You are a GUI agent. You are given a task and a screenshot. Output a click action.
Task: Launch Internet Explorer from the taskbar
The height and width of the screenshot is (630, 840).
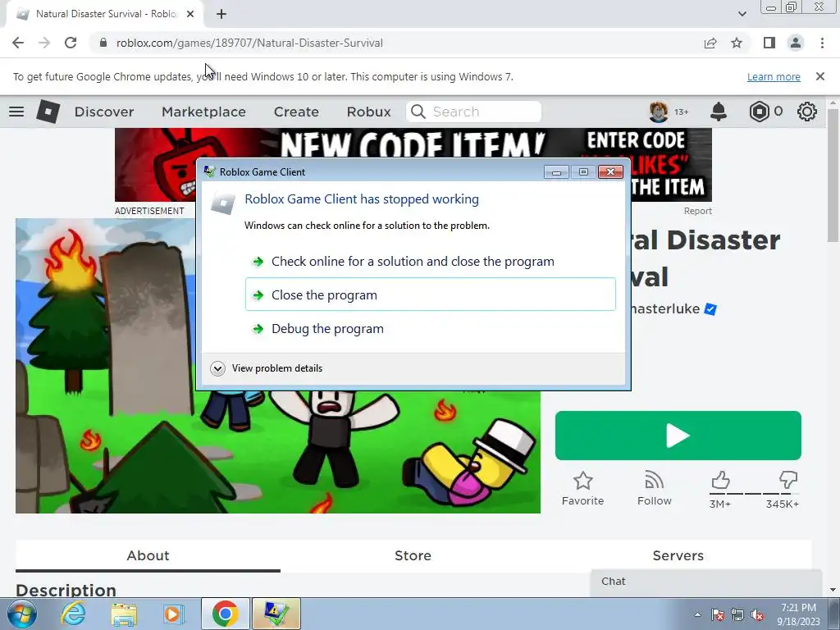[73, 614]
